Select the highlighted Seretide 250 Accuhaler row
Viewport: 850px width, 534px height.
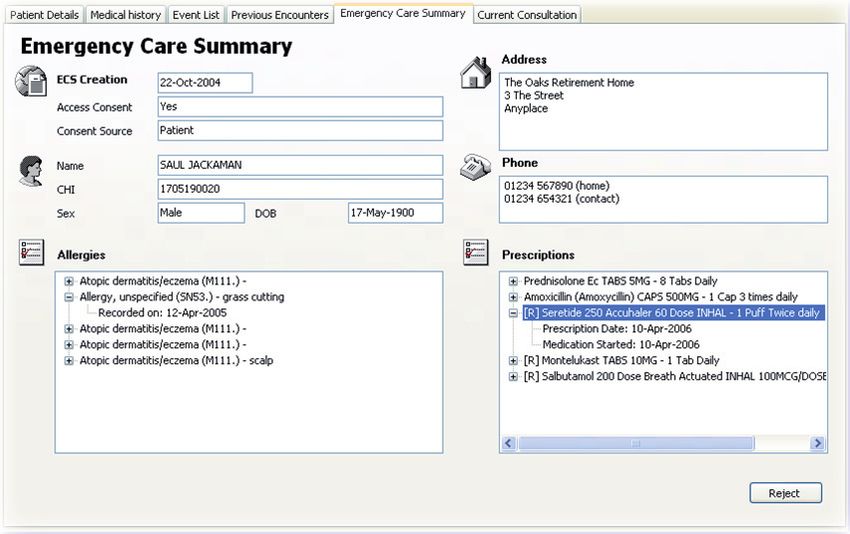pyautogui.click(x=674, y=313)
